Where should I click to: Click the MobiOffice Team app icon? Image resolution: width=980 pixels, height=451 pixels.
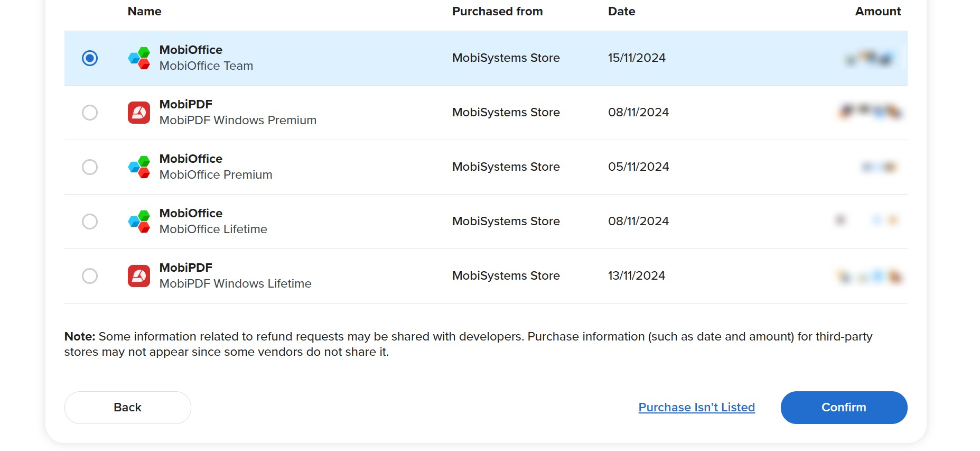click(x=139, y=58)
